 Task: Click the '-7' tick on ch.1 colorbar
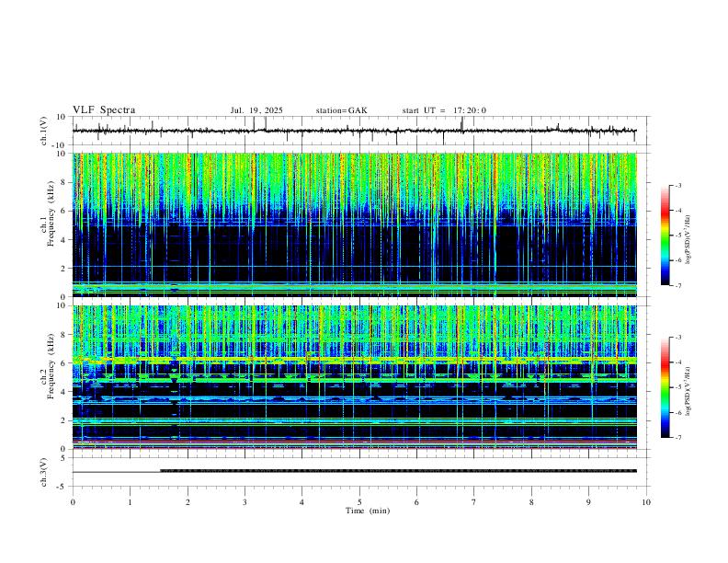point(678,285)
